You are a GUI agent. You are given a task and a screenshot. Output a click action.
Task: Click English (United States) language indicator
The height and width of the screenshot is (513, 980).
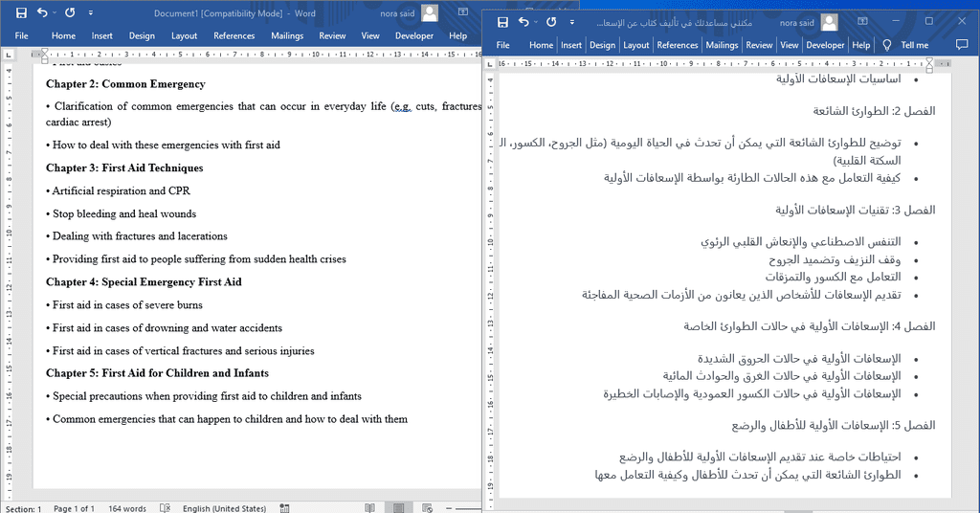pos(224,508)
